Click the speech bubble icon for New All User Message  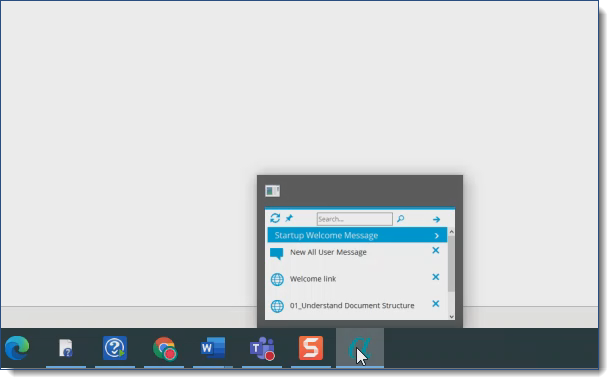276,253
